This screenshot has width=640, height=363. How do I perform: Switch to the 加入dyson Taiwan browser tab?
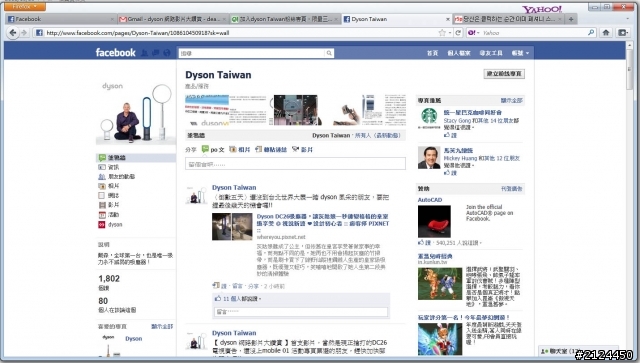tap(284, 19)
